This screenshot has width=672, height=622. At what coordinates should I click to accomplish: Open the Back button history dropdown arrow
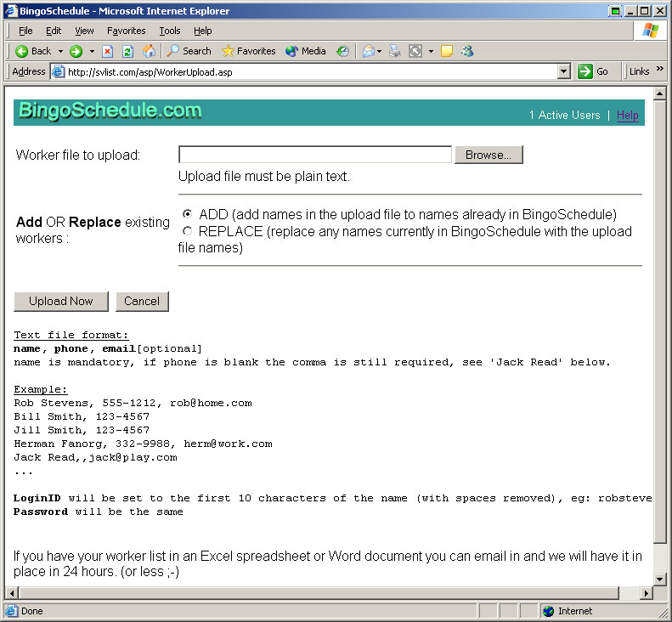[x=60, y=52]
